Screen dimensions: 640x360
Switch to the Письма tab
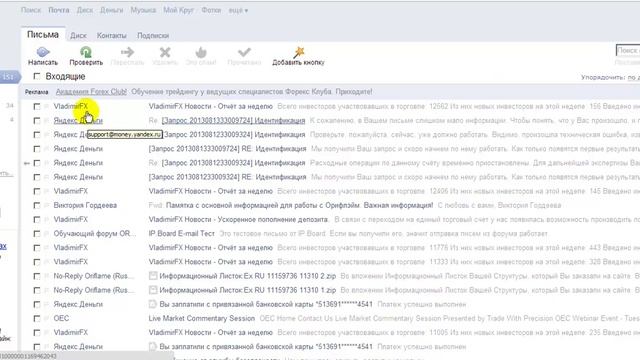tap(43, 35)
